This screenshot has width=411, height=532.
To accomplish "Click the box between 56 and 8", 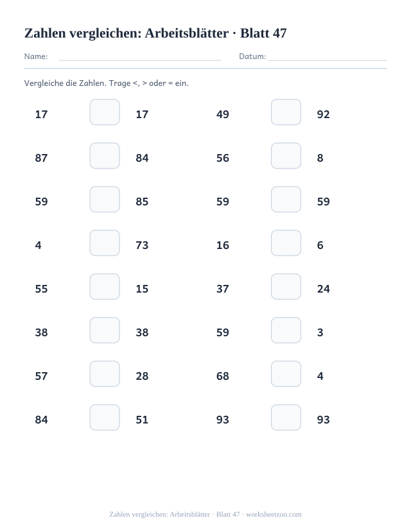I will [286, 156].
